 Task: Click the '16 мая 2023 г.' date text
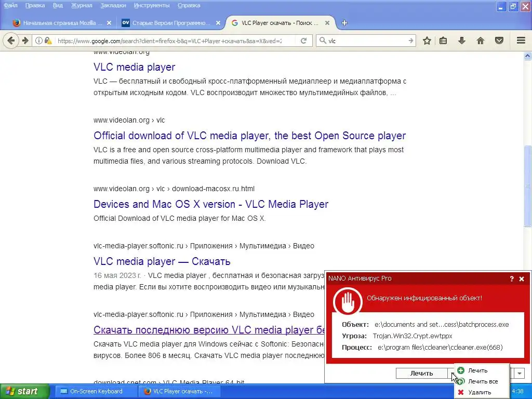[117, 275]
